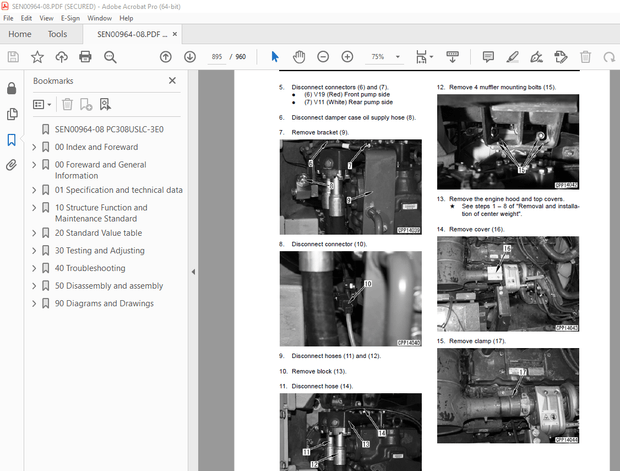The height and width of the screenshot is (471, 620).
Task: Upload file to cloud icon
Action: (x=61, y=57)
